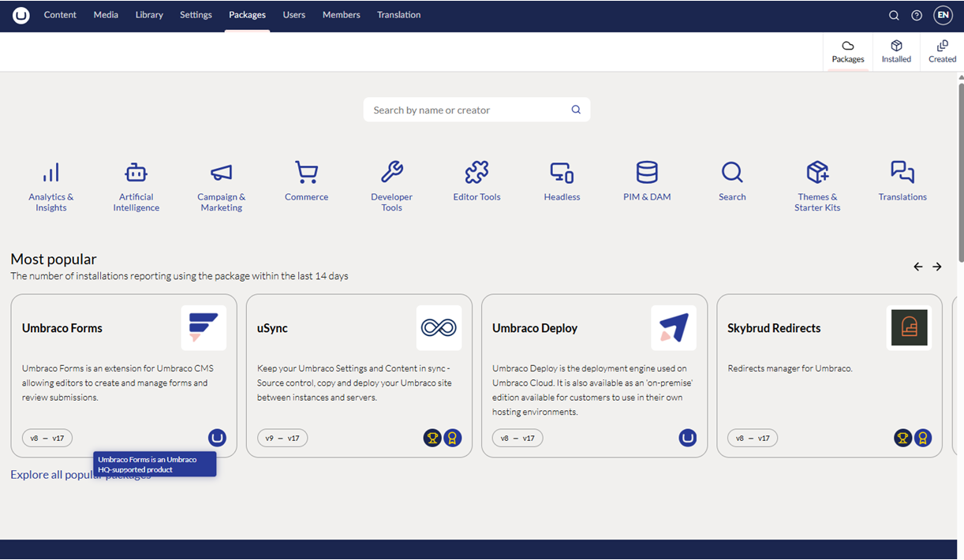Open the Analytics & Insights category
Image resolution: width=964 pixels, height=560 pixels.
coord(51,186)
